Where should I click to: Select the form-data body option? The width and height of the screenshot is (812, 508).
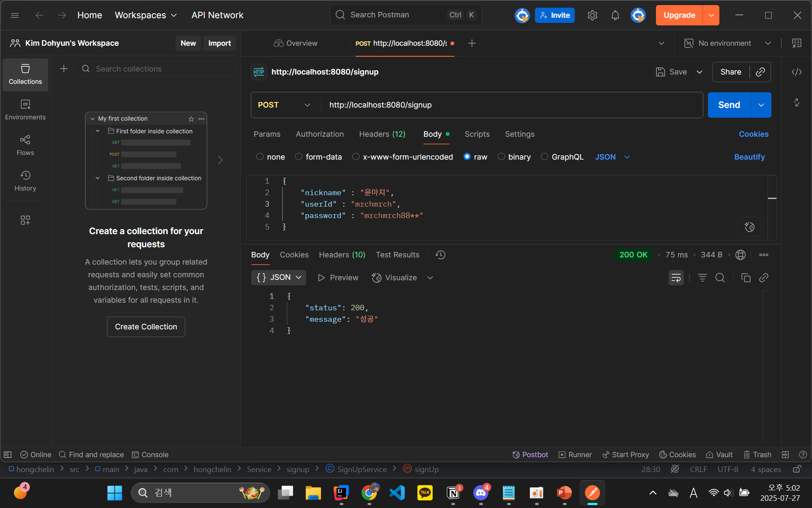pyautogui.click(x=299, y=157)
